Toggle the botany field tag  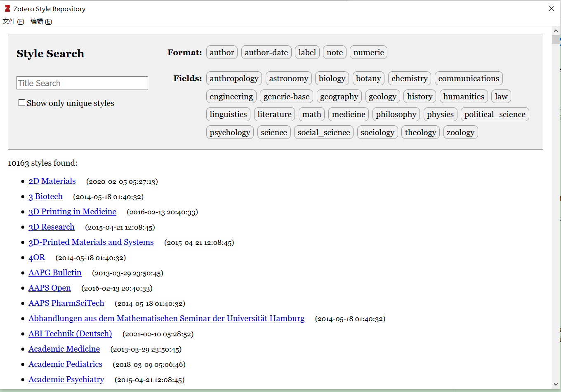point(368,78)
